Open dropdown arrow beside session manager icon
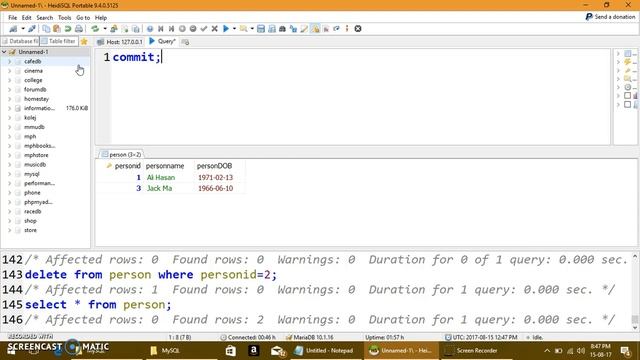The width and height of the screenshot is (640, 360). 23,29
